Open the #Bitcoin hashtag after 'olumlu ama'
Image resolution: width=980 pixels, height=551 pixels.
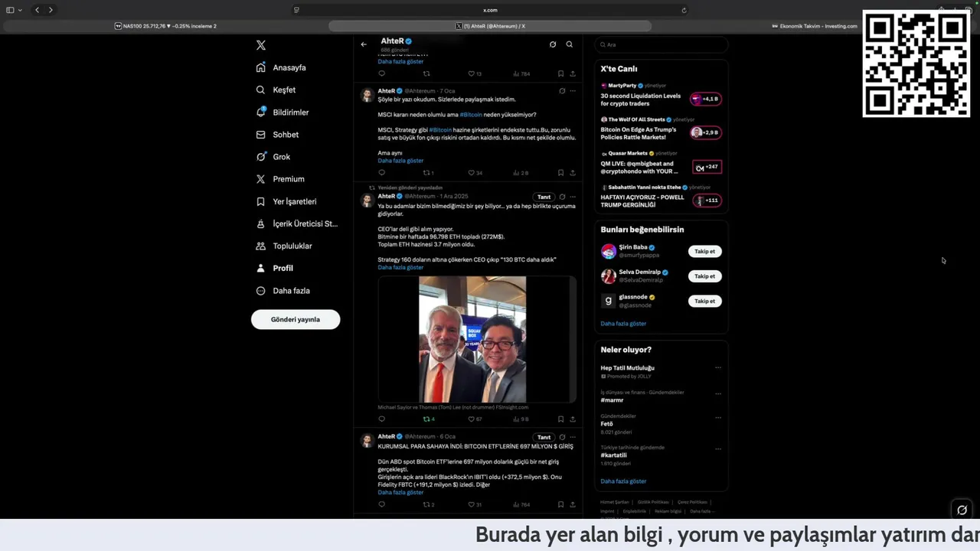pyautogui.click(x=471, y=114)
